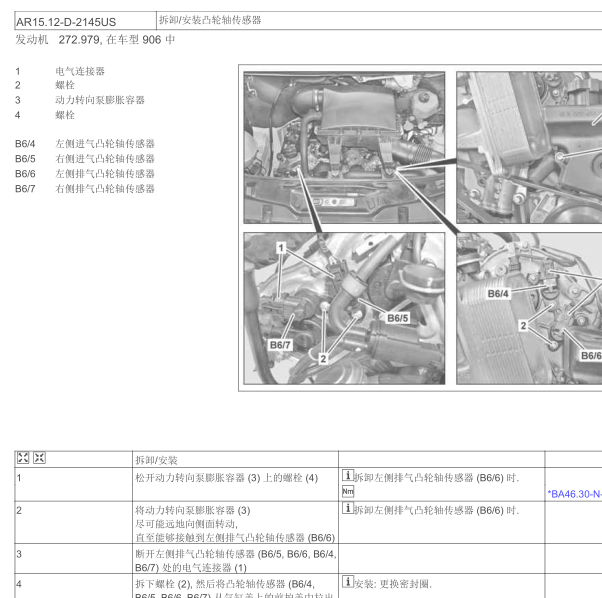This screenshot has width=602, height=598.
Task: Select the title text 拆卸/安装凸轮轴传感器
Action: pos(210,20)
